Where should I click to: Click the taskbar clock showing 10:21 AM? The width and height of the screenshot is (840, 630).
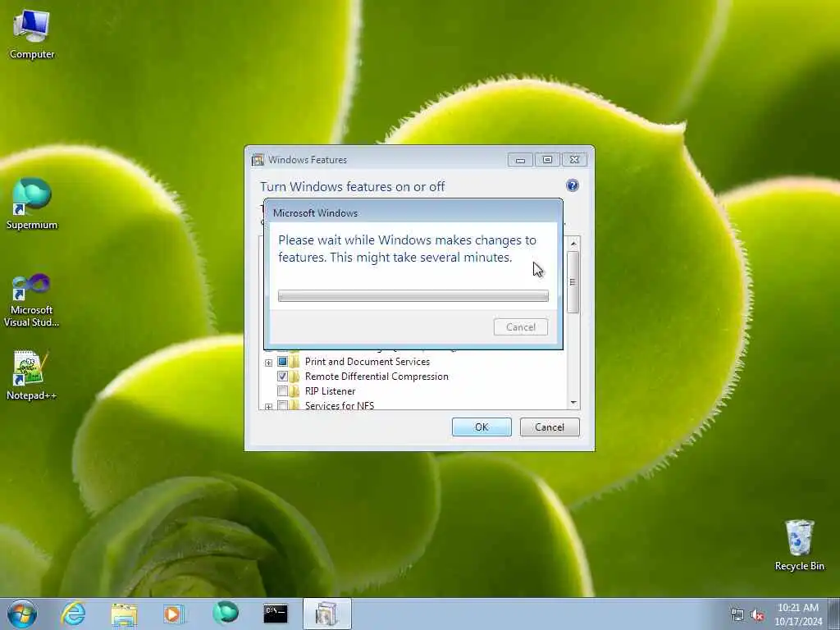[798, 614]
